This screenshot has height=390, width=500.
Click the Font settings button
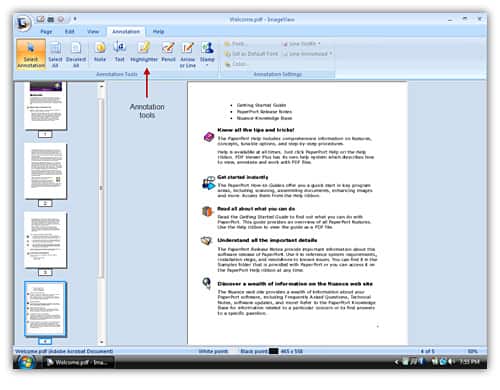pos(235,44)
